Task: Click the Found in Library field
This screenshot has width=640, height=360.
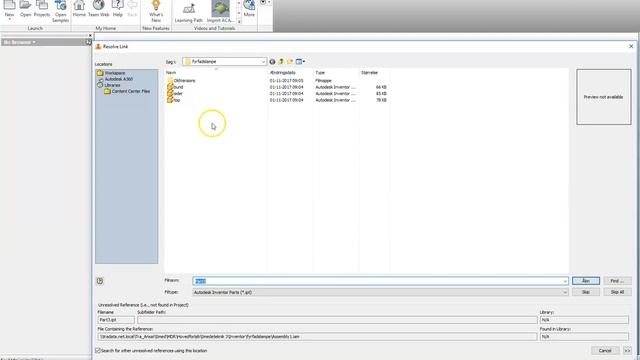Action: (584, 337)
